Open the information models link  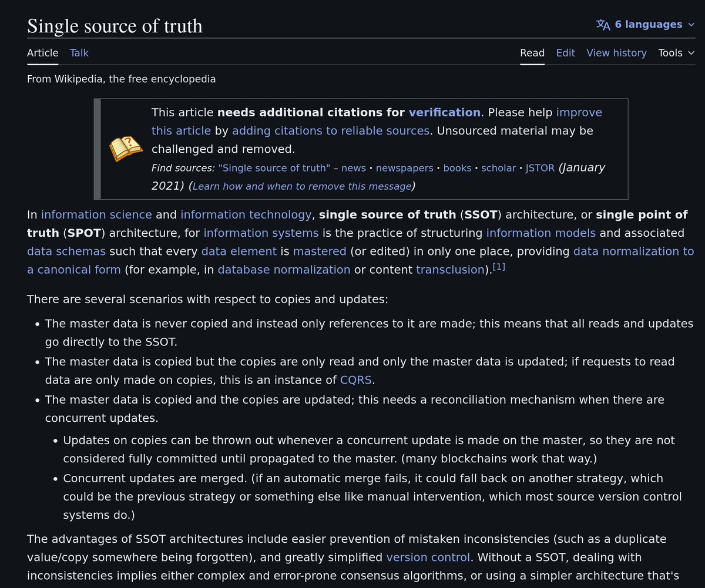(541, 233)
